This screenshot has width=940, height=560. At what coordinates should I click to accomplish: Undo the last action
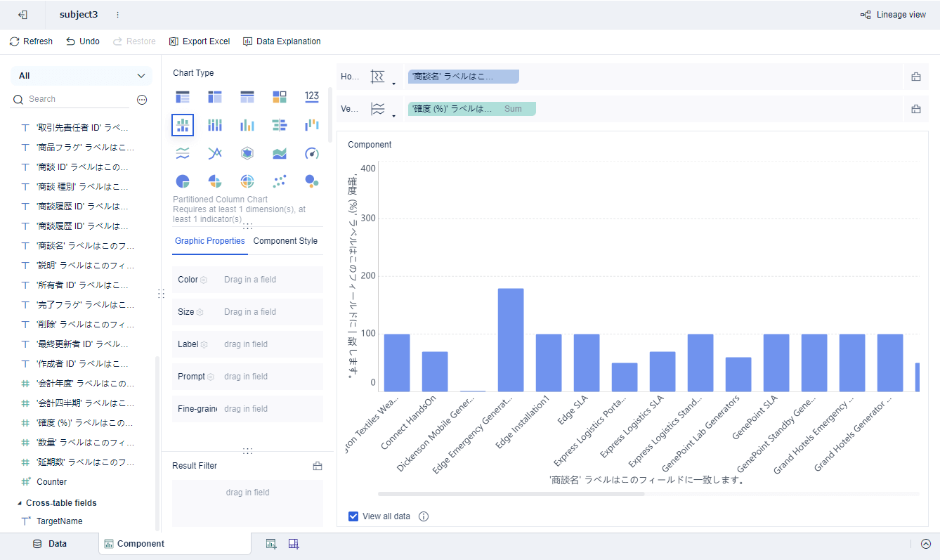83,41
